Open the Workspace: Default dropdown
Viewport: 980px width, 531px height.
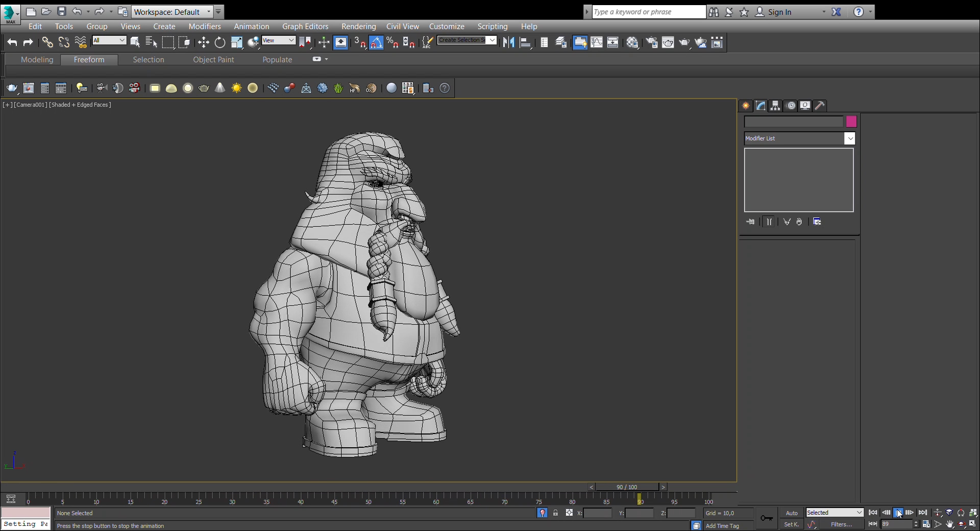pyautogui.click(x=172, y=12)
